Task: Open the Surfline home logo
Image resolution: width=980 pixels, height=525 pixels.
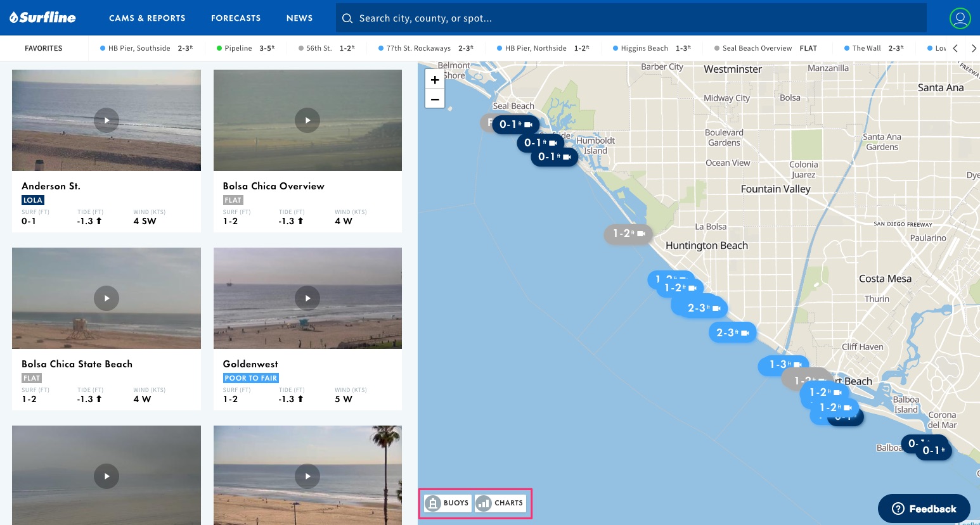Action: point(42,18)
